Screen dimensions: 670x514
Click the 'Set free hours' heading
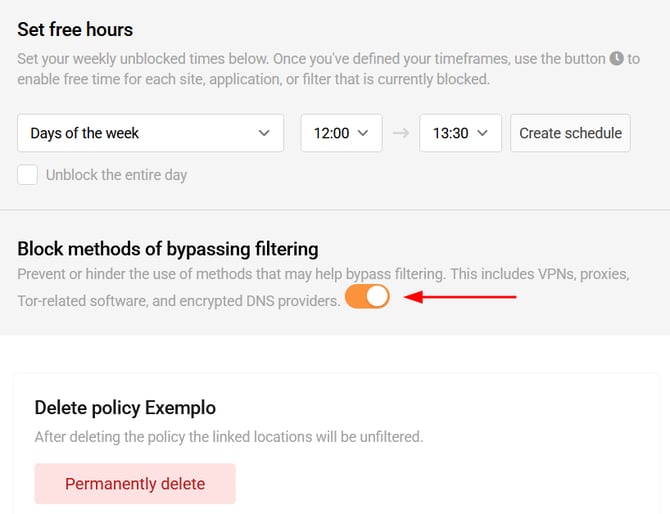click(x=75, y=29)
